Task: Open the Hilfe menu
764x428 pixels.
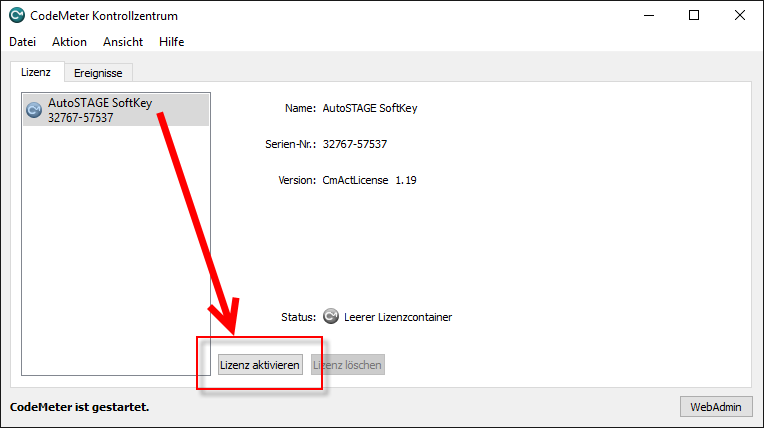Action: pos(171,42)
